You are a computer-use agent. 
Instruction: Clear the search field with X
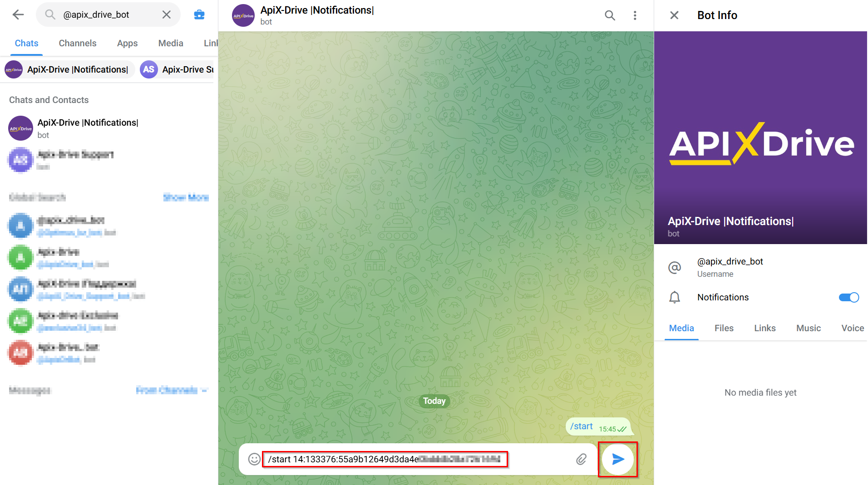coord(167,15)
